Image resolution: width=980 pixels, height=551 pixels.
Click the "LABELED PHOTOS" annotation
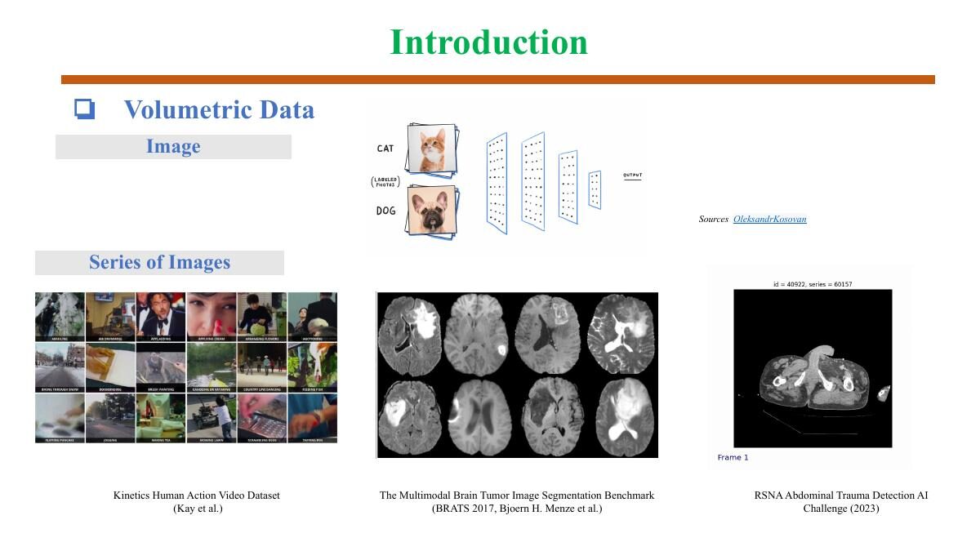coord(385,181)
